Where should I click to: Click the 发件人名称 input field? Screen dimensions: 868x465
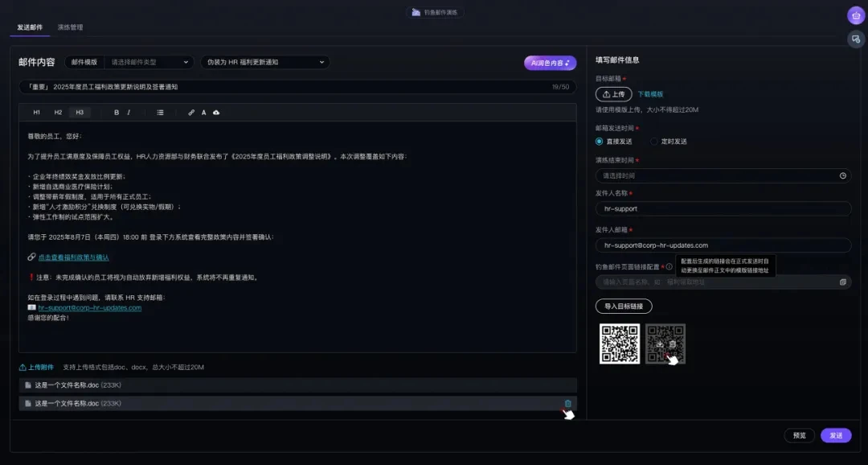tap(723, 208)
